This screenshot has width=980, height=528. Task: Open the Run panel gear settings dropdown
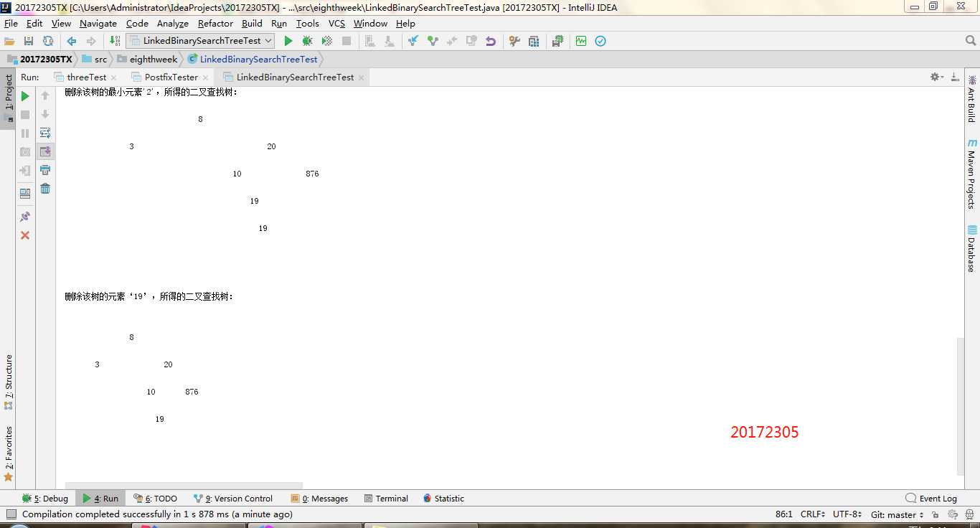[x=936, y=77]
